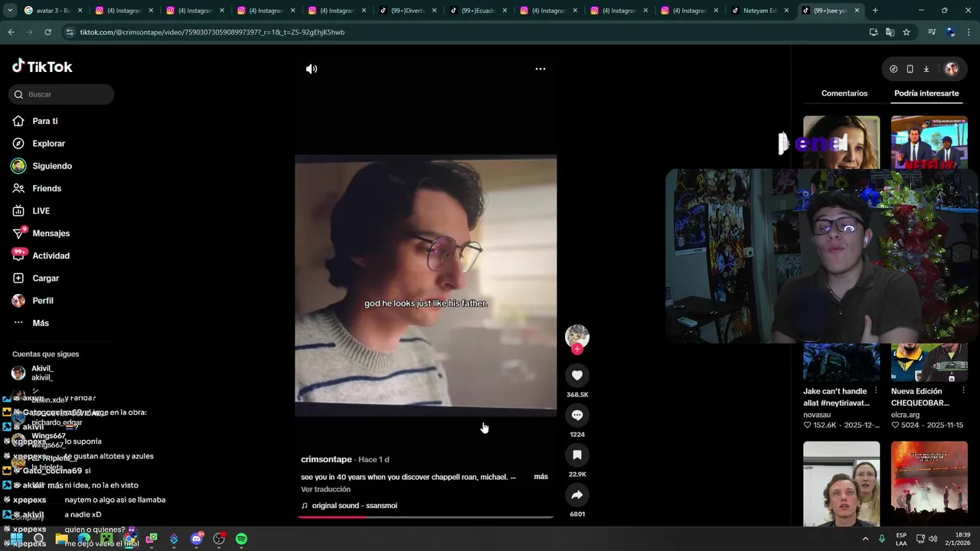Open options for 'Jake can't handle' video

pyautogui.click(x=876, y=391)
